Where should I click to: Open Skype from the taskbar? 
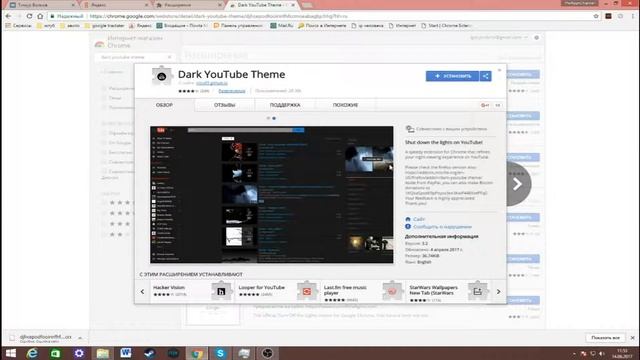(220, 353)
